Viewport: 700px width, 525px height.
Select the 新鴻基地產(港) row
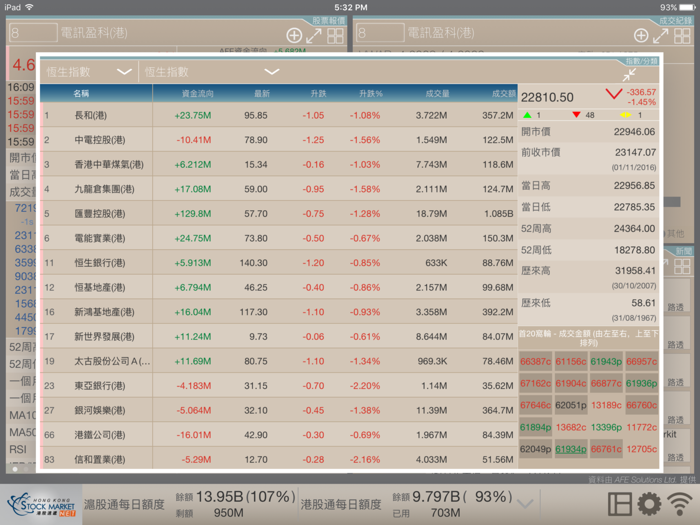point(279,312)
